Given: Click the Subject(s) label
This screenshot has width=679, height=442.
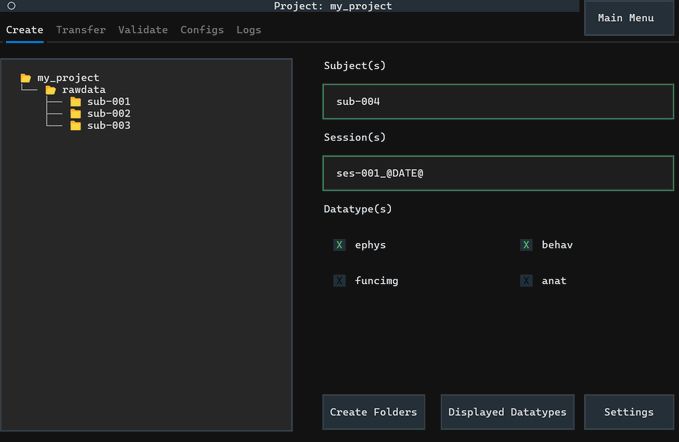Looking at the screenshot, I should (x=355, y=65).
